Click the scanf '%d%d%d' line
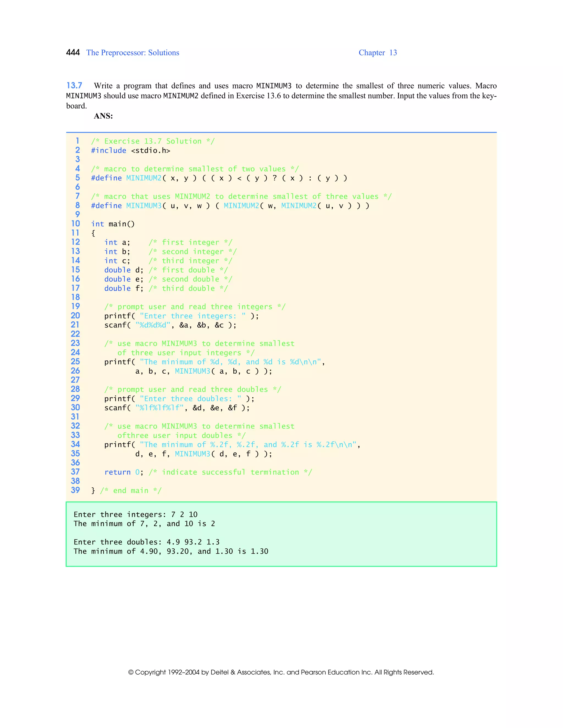The height and width of the screenshot is (728, 563). [170, 325]
